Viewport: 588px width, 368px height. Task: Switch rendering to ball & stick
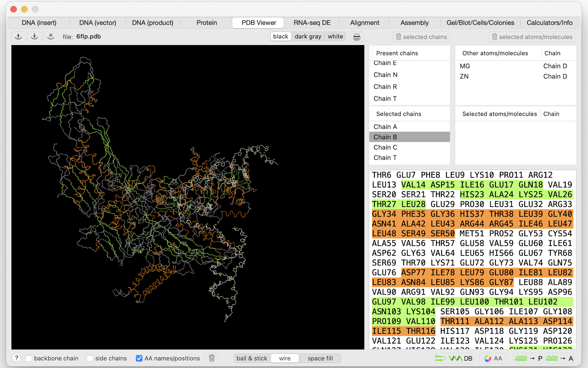pos(252,358)
